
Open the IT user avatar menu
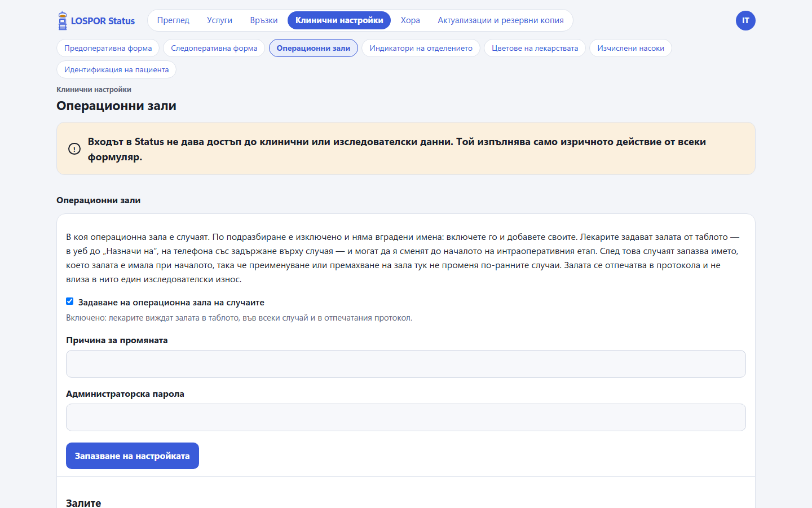click(745, 21)
